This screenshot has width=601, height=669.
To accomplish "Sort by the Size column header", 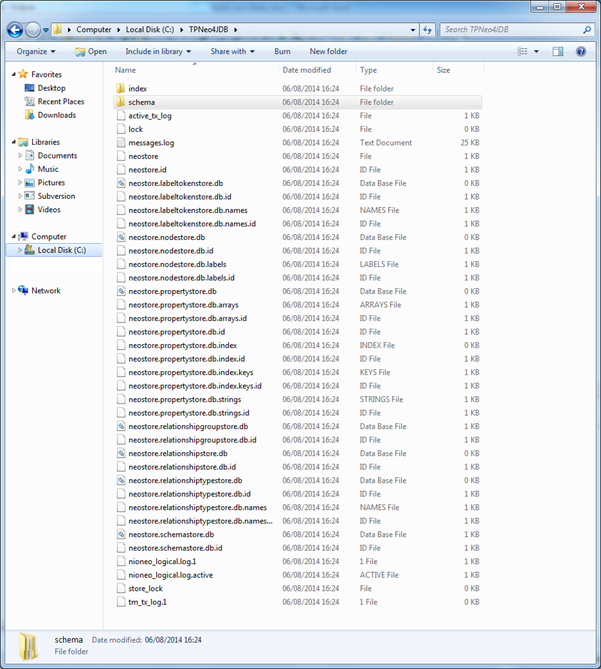I will tap(444, 70).
